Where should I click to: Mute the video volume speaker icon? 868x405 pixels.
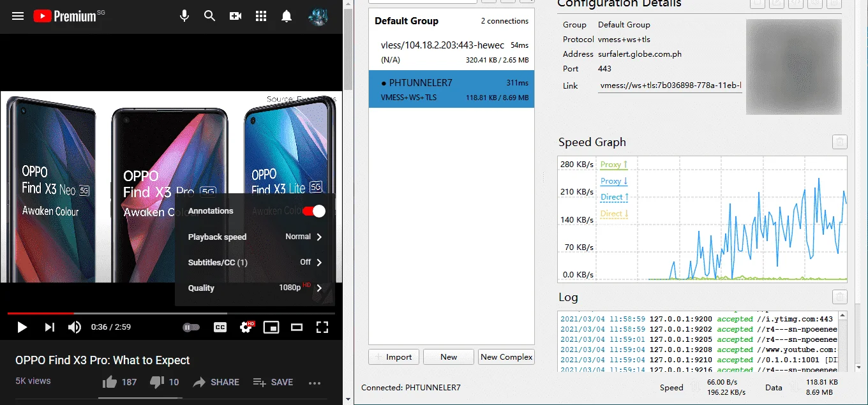(75, 327)
